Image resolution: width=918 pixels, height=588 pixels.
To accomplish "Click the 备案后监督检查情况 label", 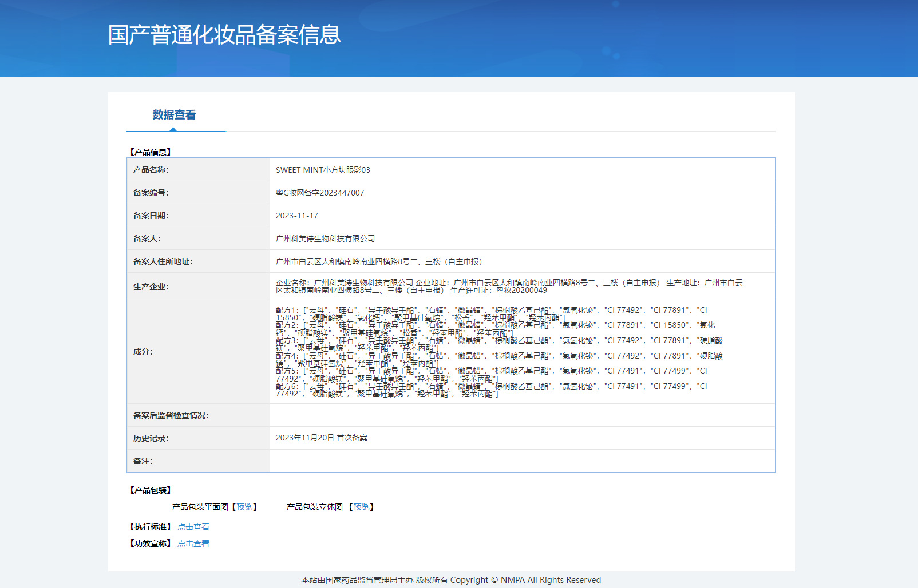I will 171,415.
